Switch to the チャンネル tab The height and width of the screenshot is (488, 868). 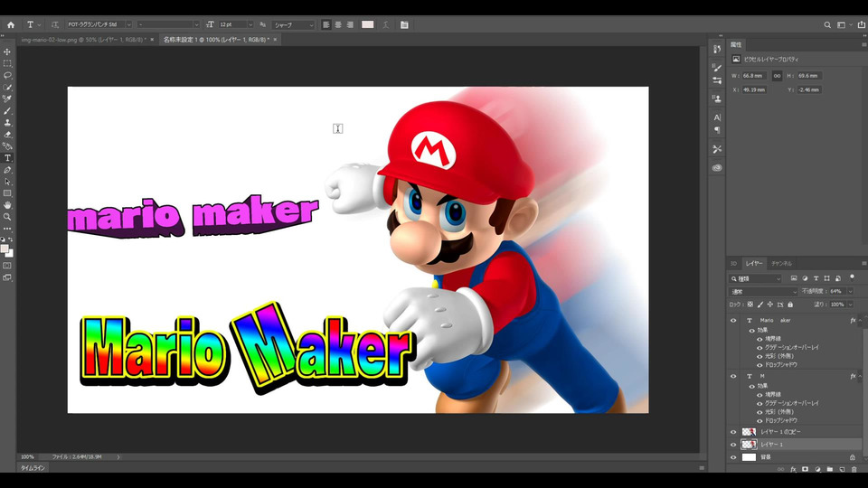pyautogui.click(x=781, y=263)
